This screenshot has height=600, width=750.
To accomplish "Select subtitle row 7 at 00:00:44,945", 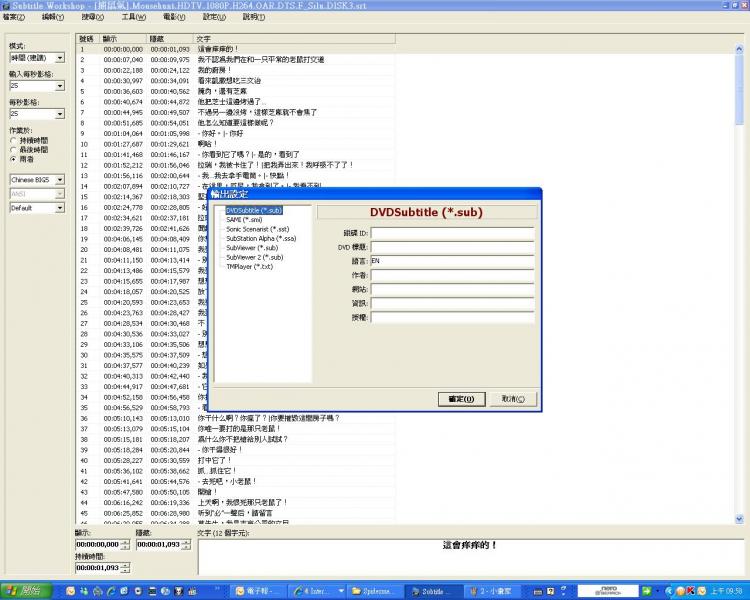I will 235,112.
